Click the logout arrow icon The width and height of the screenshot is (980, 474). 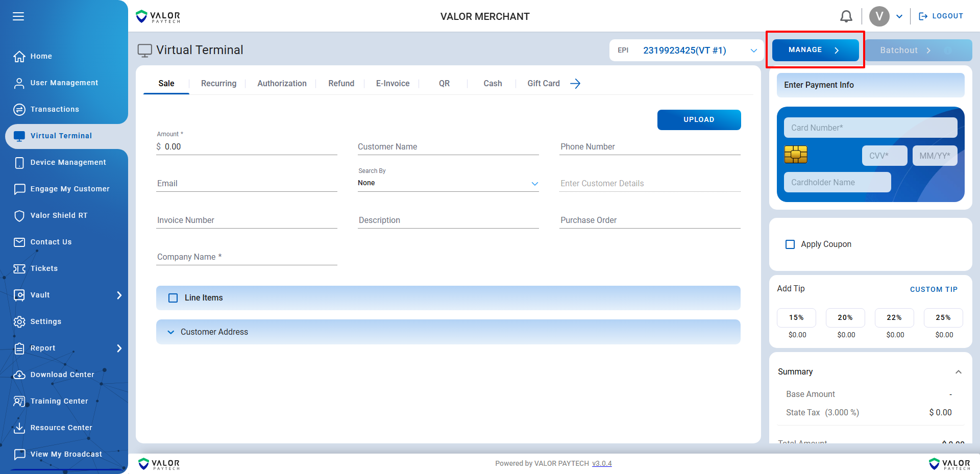923,16
